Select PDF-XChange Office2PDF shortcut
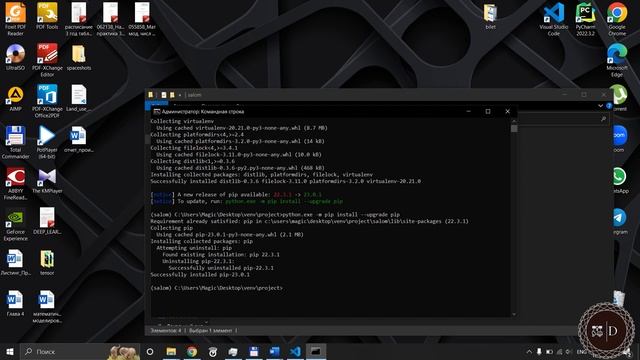Screen dimensions: 640x360 [x=47, y=101]
